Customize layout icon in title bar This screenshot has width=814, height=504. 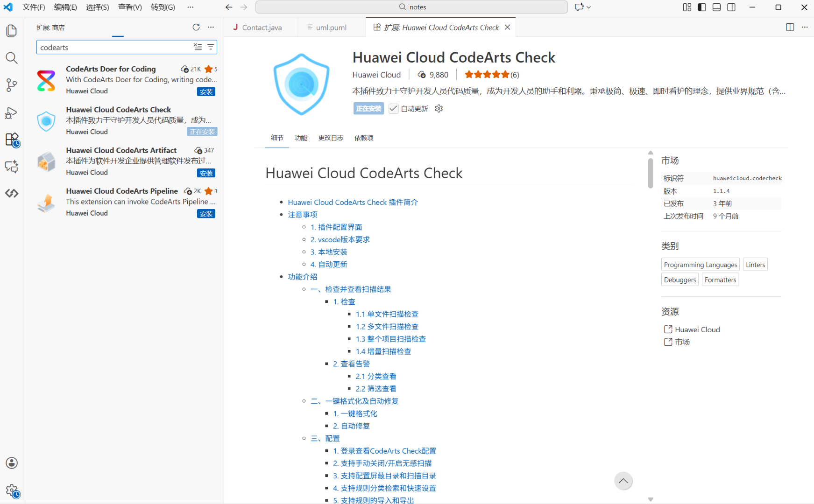[687, 7]
